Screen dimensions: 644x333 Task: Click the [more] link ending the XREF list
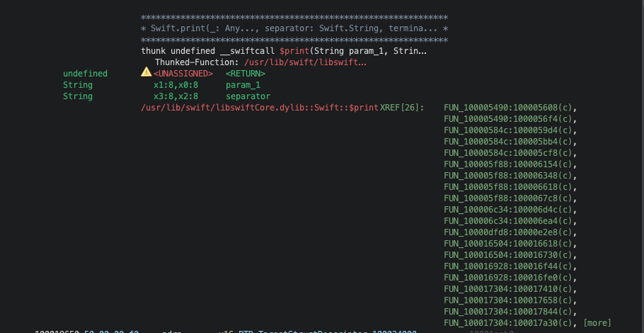coord(597,322)
